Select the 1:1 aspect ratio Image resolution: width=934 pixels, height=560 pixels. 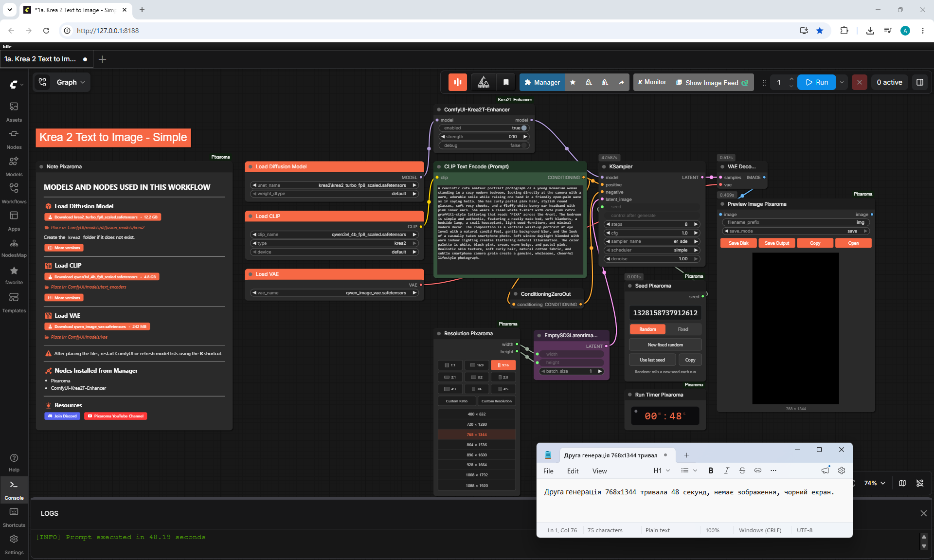(450, 365)
